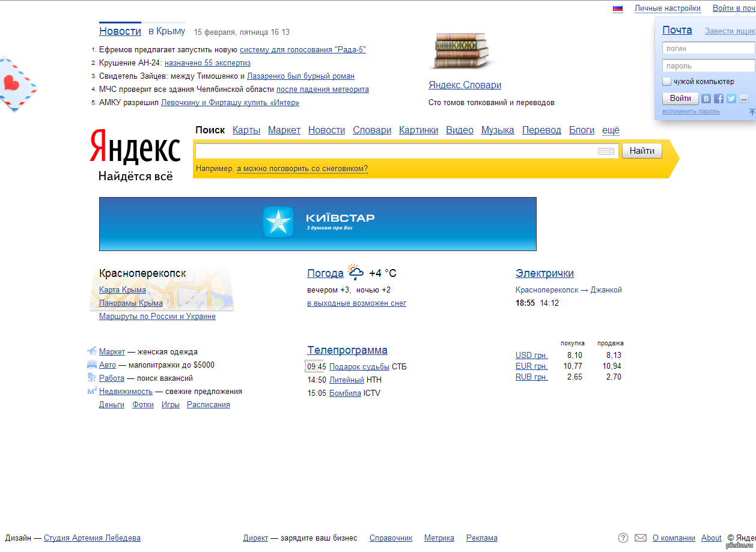Open the Расписания link
The image size is (756, 552).
coord(209,405)
